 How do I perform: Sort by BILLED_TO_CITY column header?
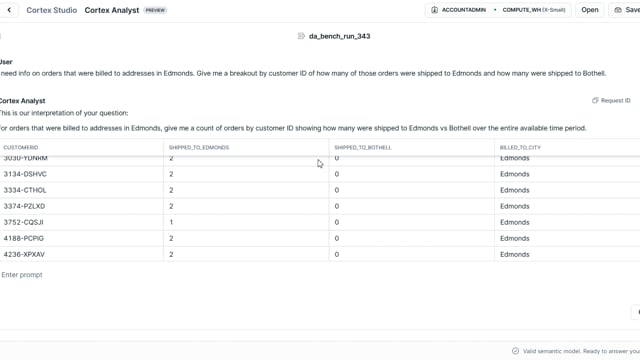click(x=520, y=147)
